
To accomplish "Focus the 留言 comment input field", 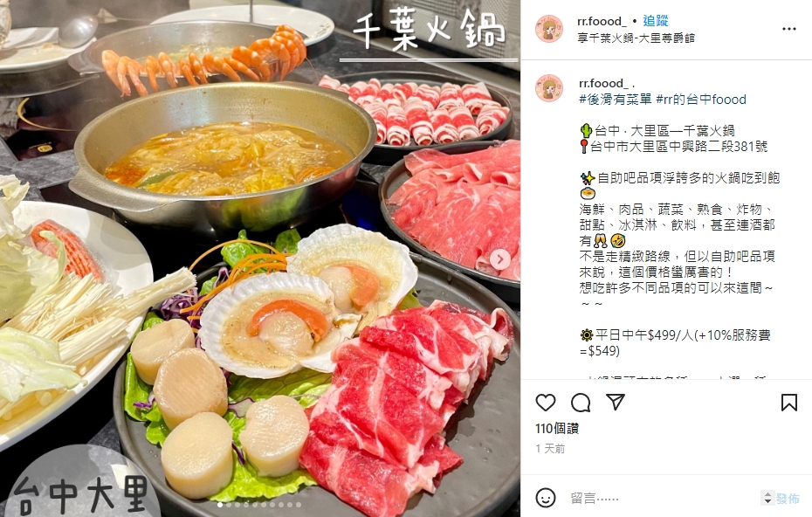I will 663,499.
